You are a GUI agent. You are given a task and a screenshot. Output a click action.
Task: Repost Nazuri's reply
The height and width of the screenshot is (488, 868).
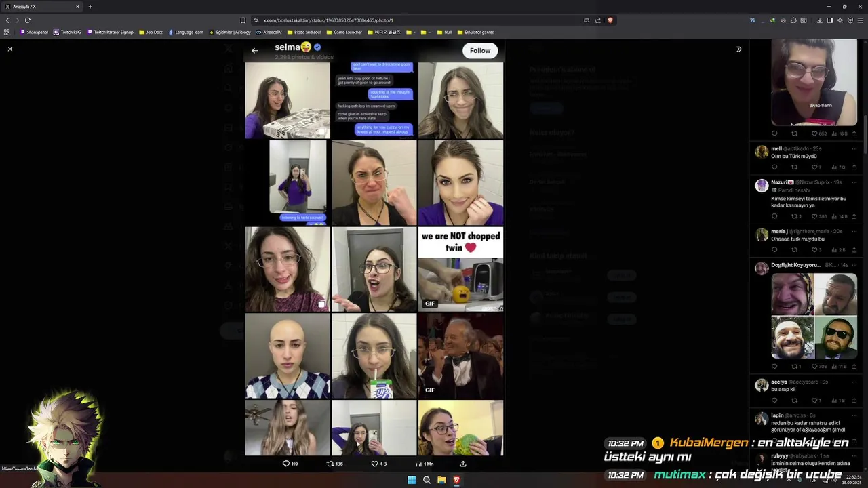point(797,216)
